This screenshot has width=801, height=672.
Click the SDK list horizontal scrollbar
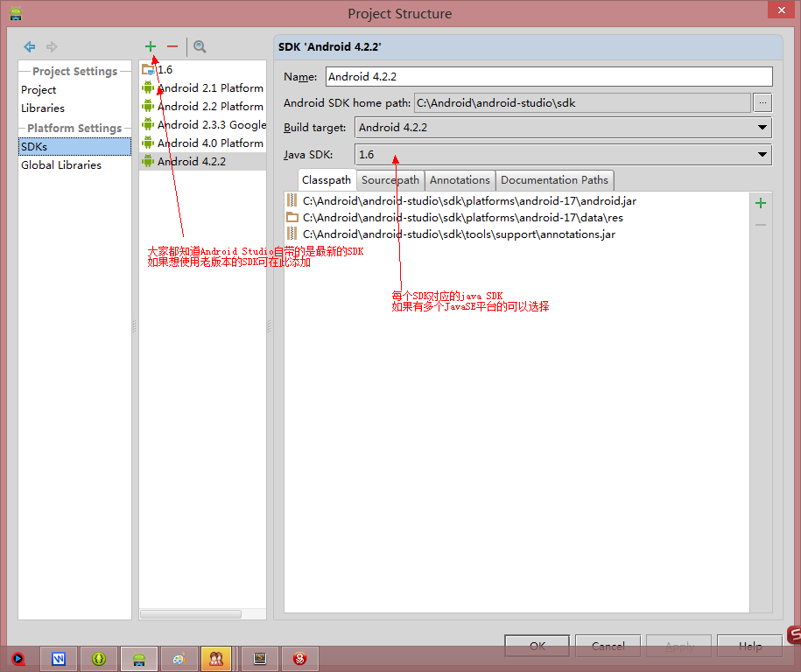click(x=191, y=613)
